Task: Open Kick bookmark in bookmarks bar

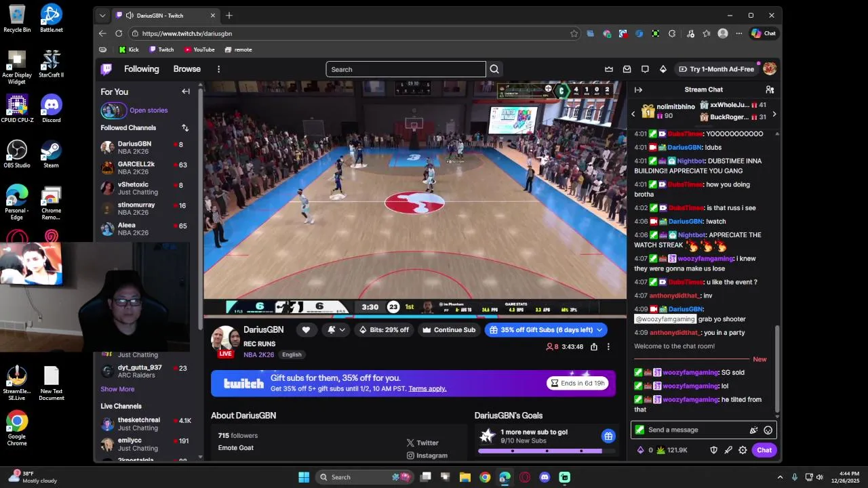Action: pos(129,49)
